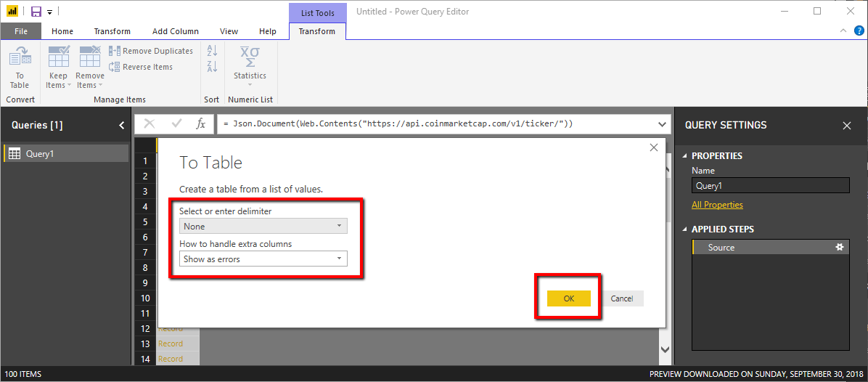Screen dimensions: 868x382
Task: Open the main Transform ribbon tab
Action: click(112, 31)
